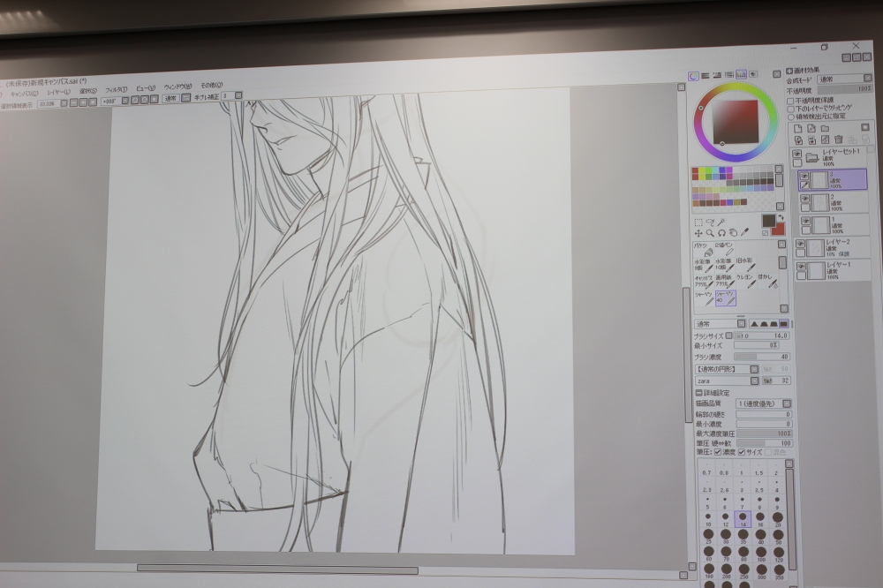Create a new layer set folder
The width and height of the screenshot is (883, 588).
[x=825, y=128]
